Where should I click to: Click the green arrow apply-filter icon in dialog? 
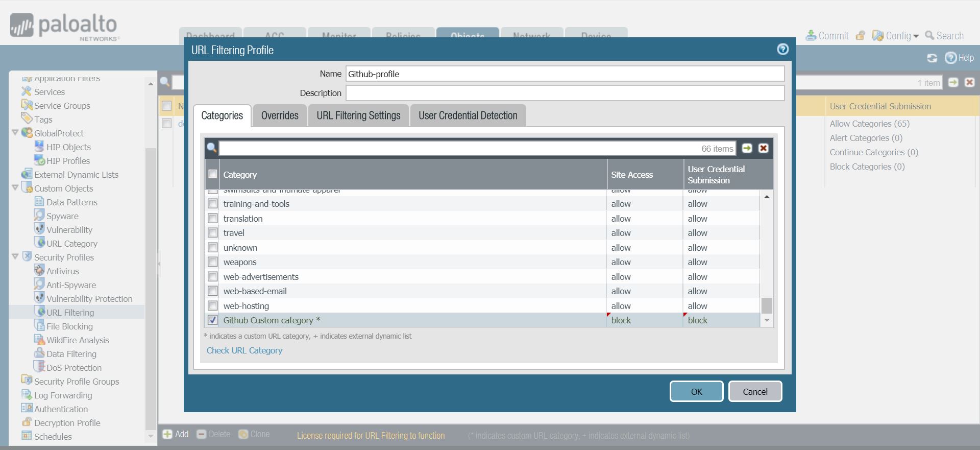click(x=747, y=148)
